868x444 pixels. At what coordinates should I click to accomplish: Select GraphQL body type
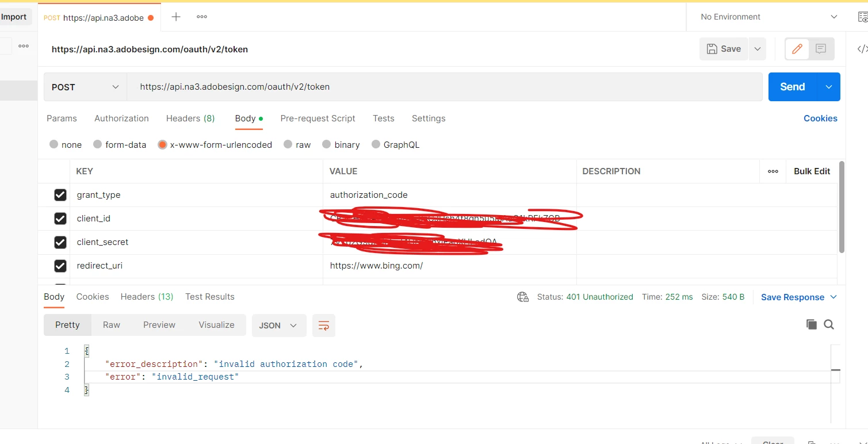(376, 144)
